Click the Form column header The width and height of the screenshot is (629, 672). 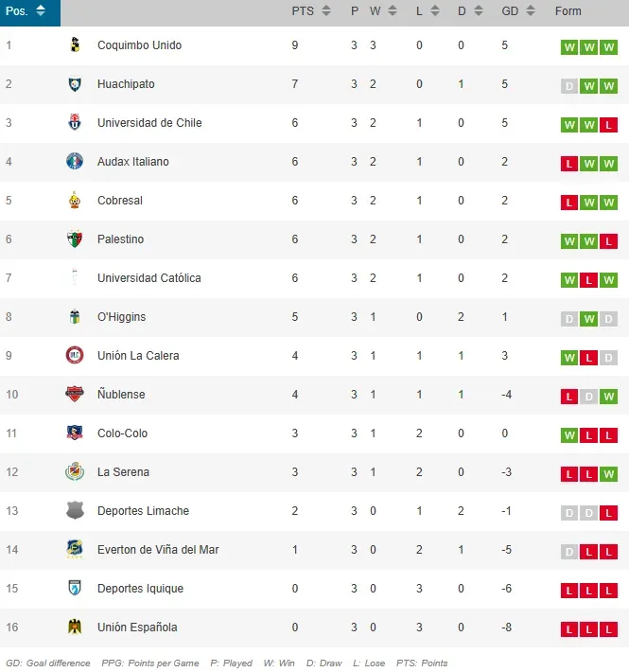tap(568, 11)
